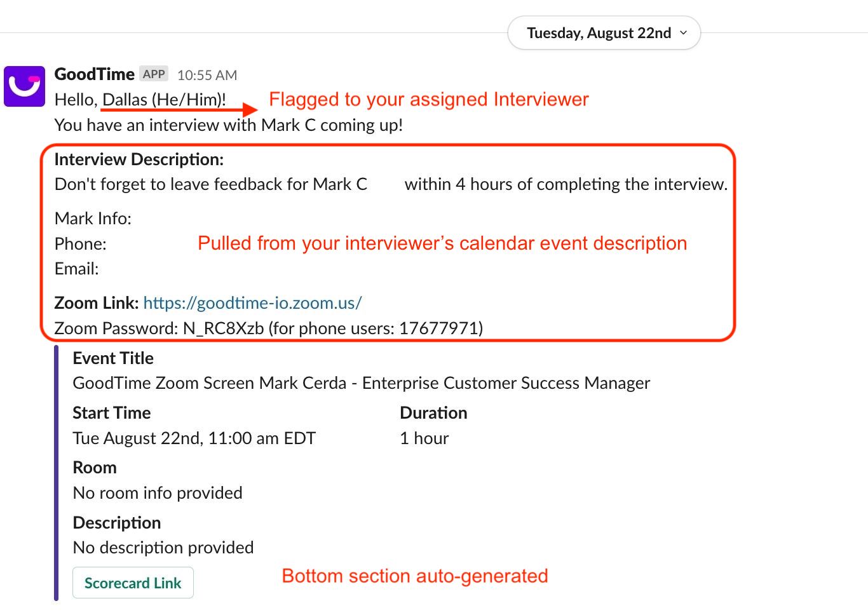This screenshot has height=615, width=868.
Task: Click the "Flagged to your assigned Interviewer" annotation
Action: pos(428,100)
